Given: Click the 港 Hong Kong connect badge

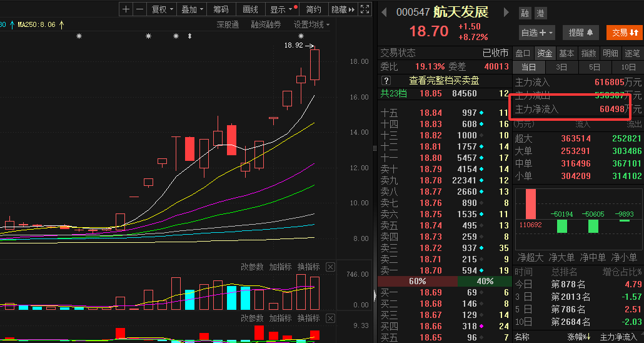Looking at the screenshot, I should (540, 13).
